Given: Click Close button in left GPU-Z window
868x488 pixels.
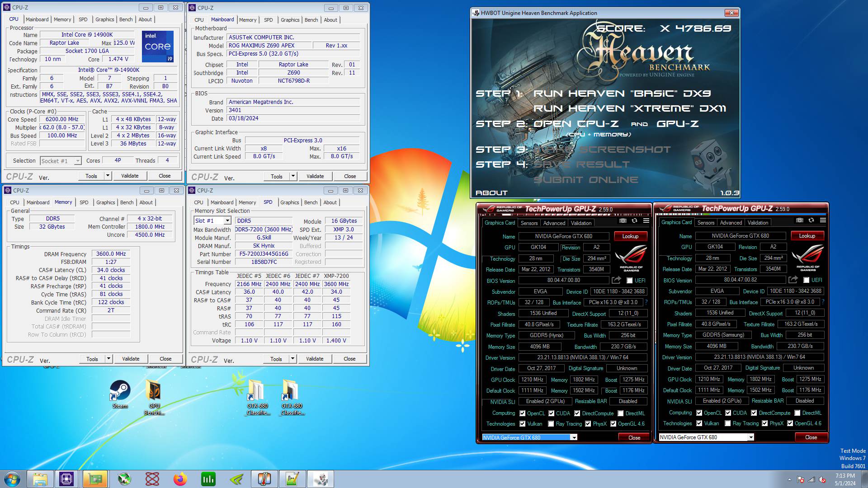Looking at the screenshot, I should tap(634, 437).
